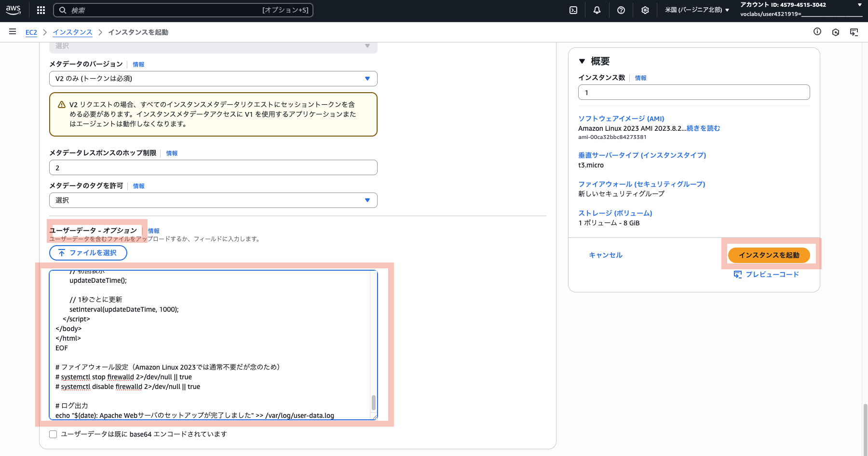Toggle the hamburger navigation menu

13,32
